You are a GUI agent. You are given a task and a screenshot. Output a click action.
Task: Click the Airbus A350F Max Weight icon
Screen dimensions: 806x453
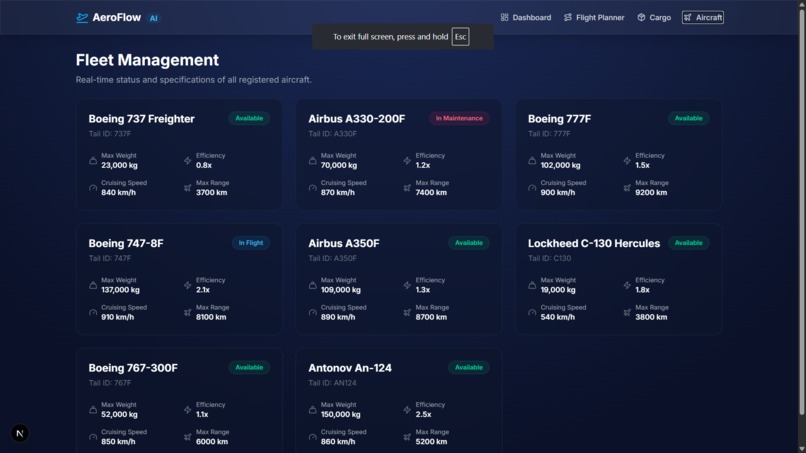[313, 285]
